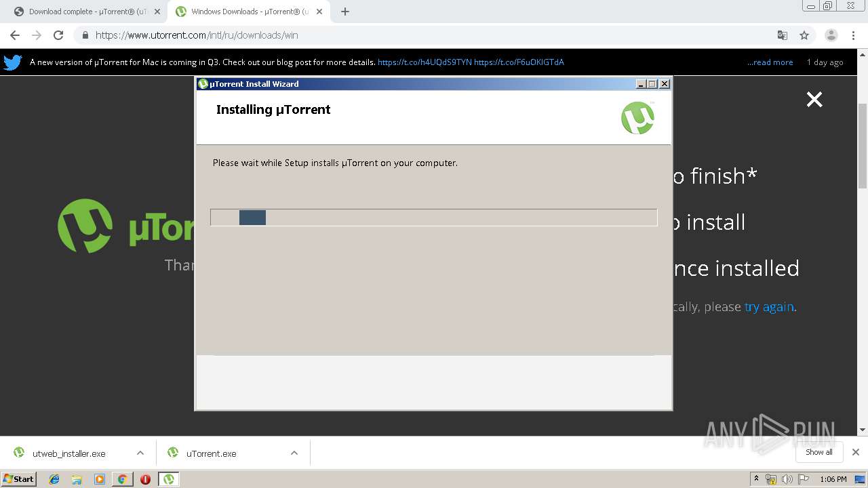Open the Windows Start menu
Viewport: 868px width, 488px height.
[x=19, y=479]
